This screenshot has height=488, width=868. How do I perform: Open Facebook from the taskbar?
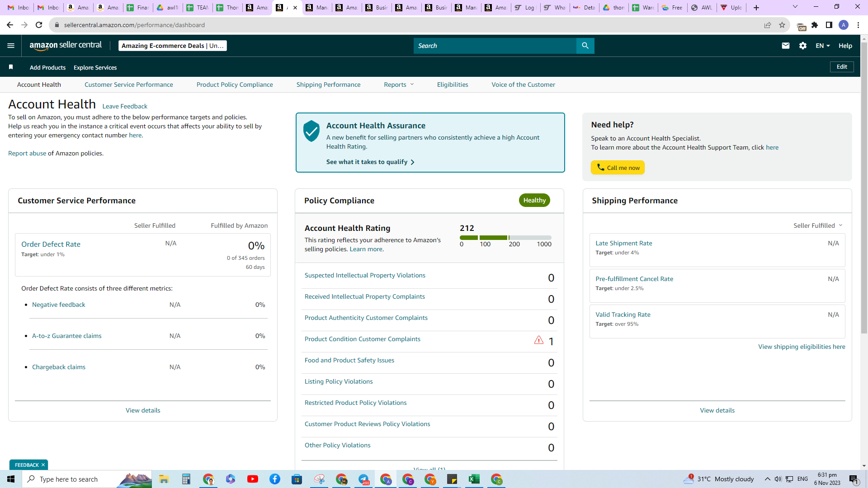(275, 479)
